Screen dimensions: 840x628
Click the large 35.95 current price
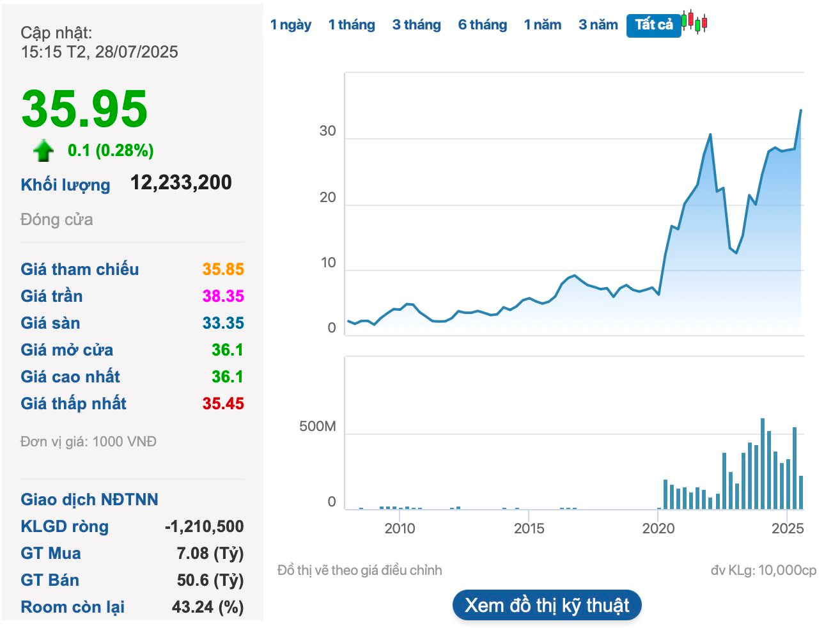click(84, 109)
